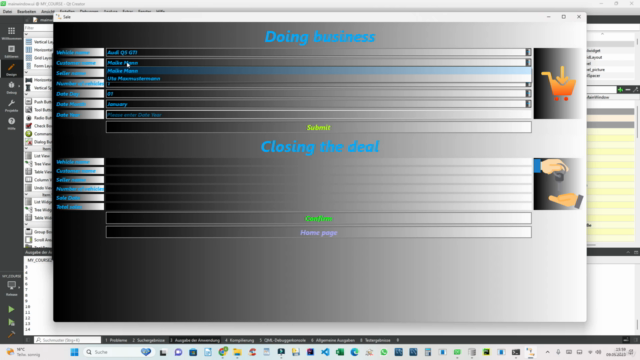Click green plus icon in property editor
This screenshot has height=360, width=640.
tap(620, 90)
